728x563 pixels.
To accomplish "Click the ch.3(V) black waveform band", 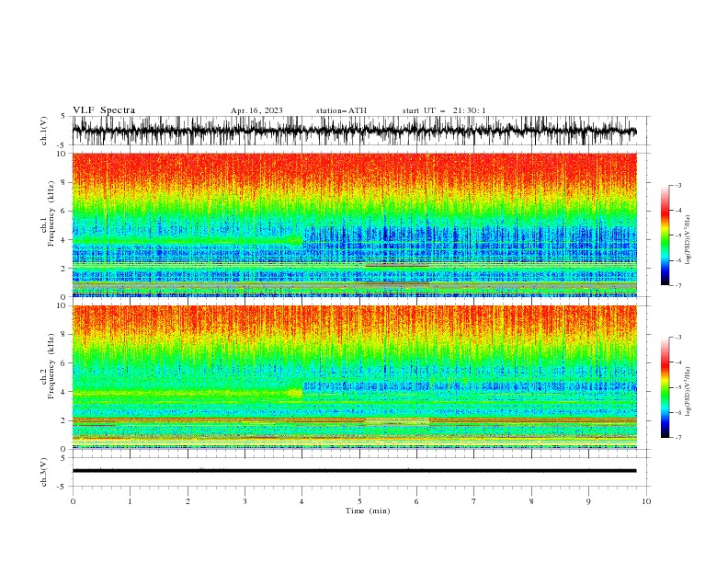I will (354, 471).
